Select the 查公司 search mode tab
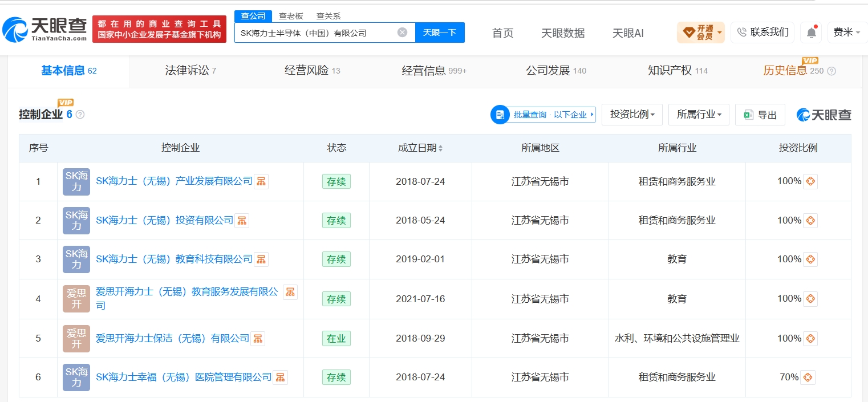Viewport: 868px width, 402px height. click(253, 16)
